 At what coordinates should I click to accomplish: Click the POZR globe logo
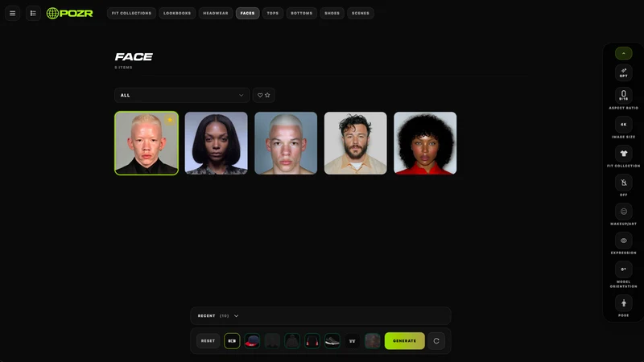69,13
